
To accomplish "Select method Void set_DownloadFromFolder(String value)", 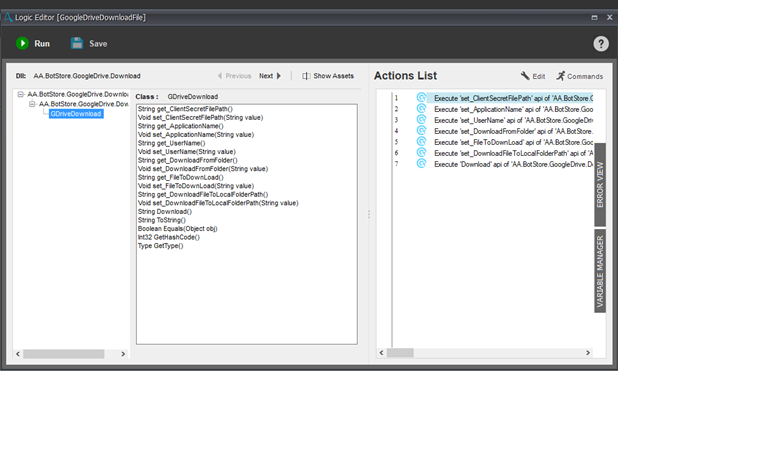I will coord(203,169).
